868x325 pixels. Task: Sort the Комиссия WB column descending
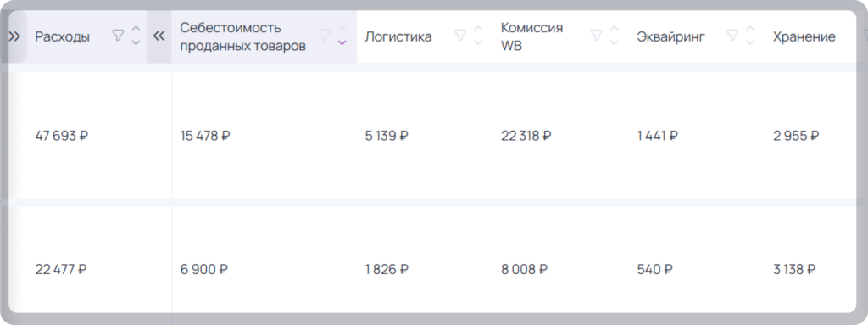614,42
